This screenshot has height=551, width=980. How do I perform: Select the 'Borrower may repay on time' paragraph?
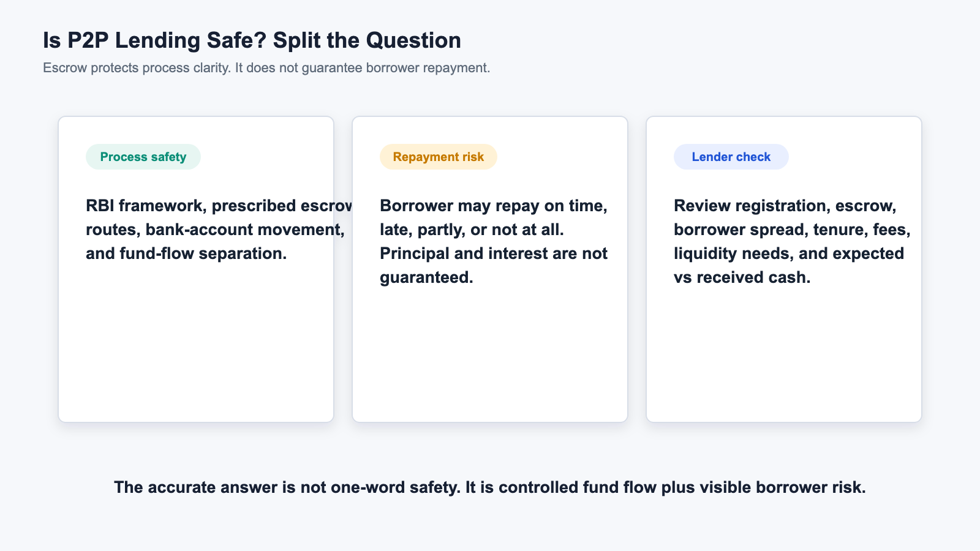click(494, 241)
